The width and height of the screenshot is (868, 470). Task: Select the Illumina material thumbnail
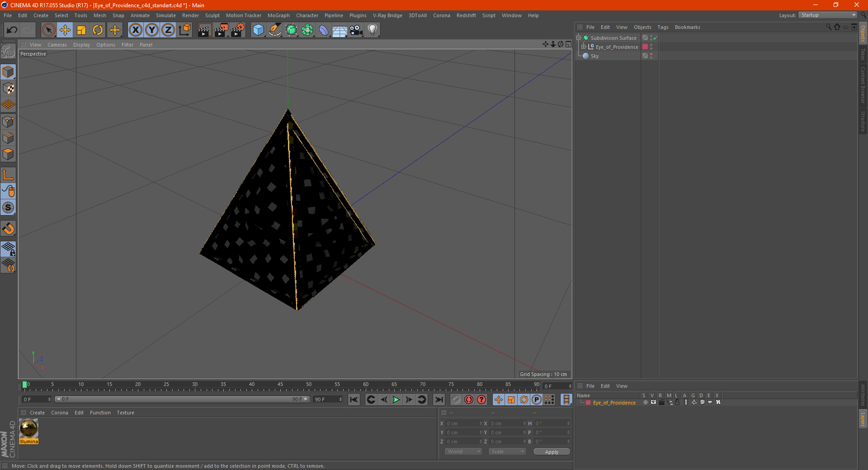28,428
